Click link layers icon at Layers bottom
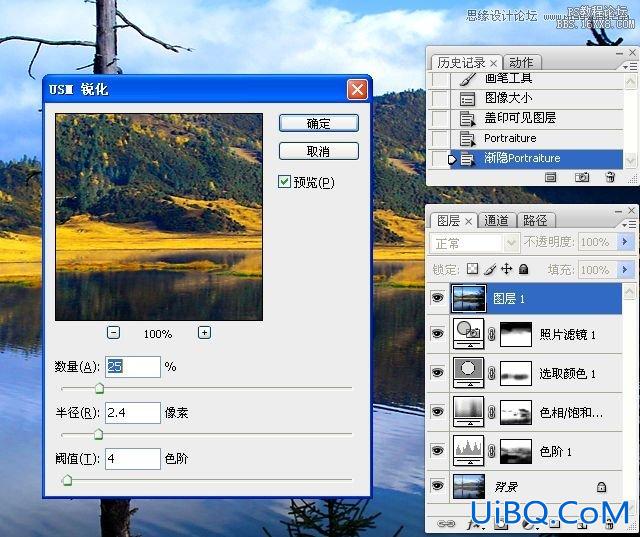The image size is (640, 537). 446,524
